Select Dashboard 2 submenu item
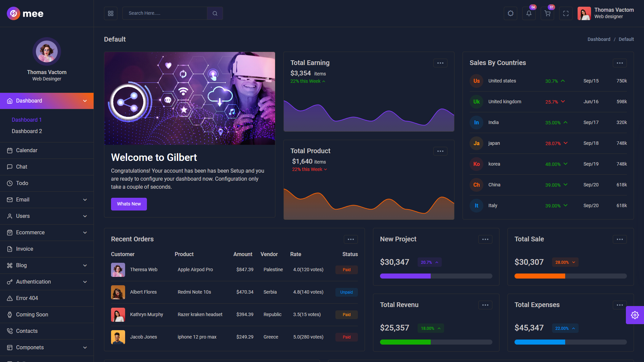This screenshot has height=362, width=644. click(x=27, y=131)
